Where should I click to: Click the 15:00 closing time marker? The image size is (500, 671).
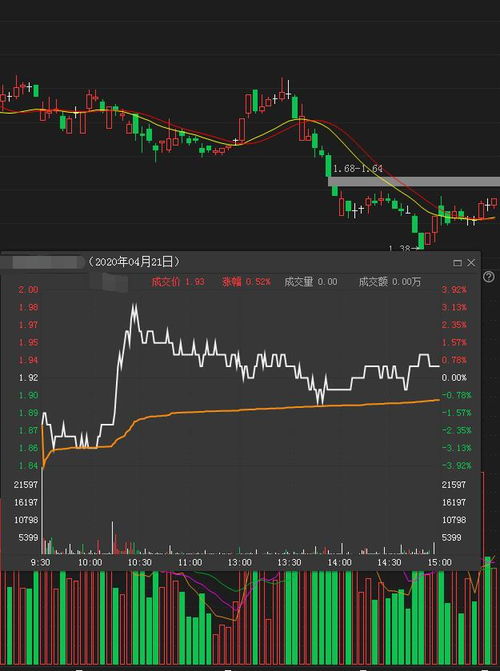coord(440,562)
